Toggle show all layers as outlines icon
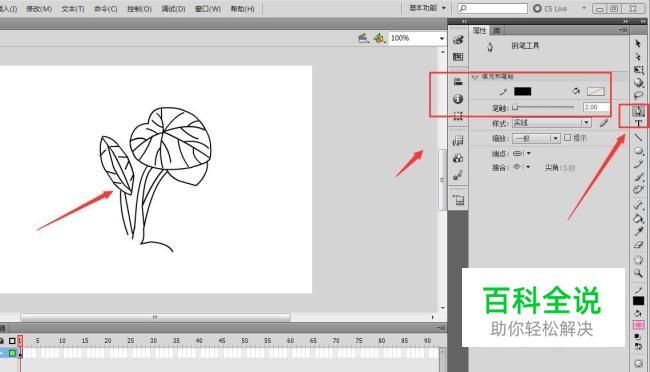 tap(12, 341)
